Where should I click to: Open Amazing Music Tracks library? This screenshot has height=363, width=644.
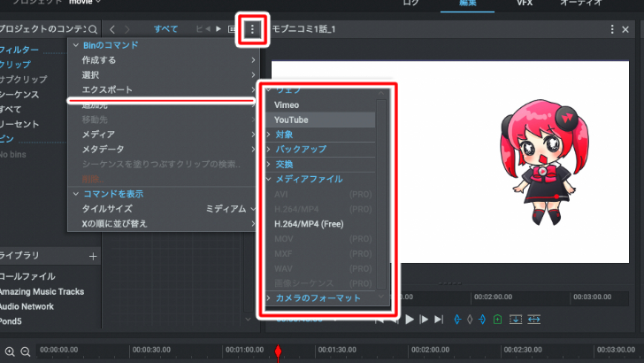(42, 292)
